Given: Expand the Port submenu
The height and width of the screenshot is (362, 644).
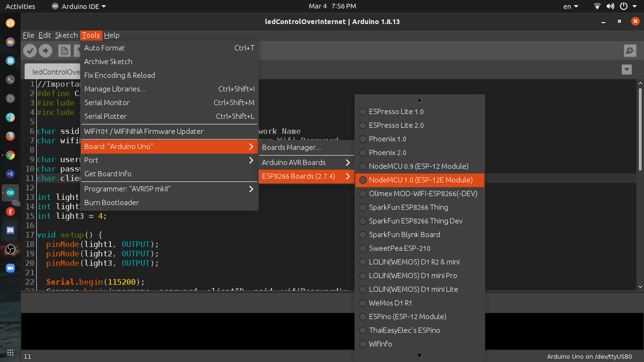Looking at the screenshot, I should point(169,160).
